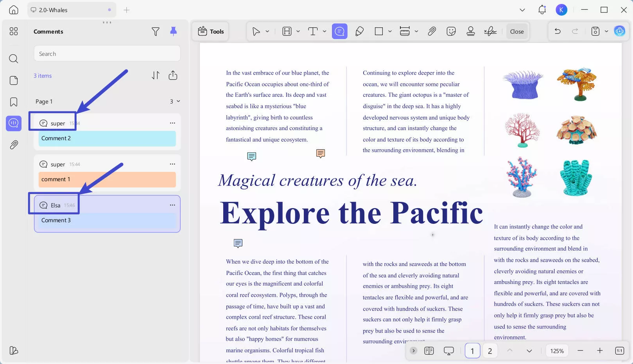The width and height of the screenshot is (633, 364).
Task: Select the stamp tool
Action: [x=471, y=32]
